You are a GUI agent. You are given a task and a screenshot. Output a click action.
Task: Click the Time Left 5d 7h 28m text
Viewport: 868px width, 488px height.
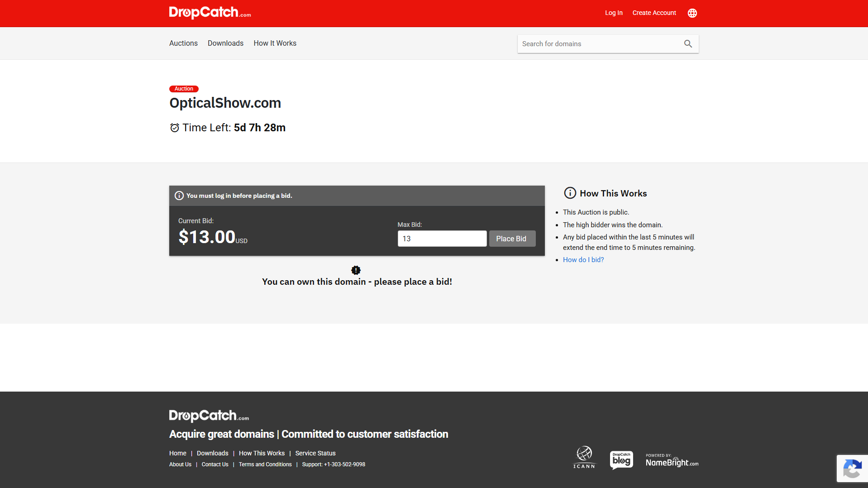[234, 128]
